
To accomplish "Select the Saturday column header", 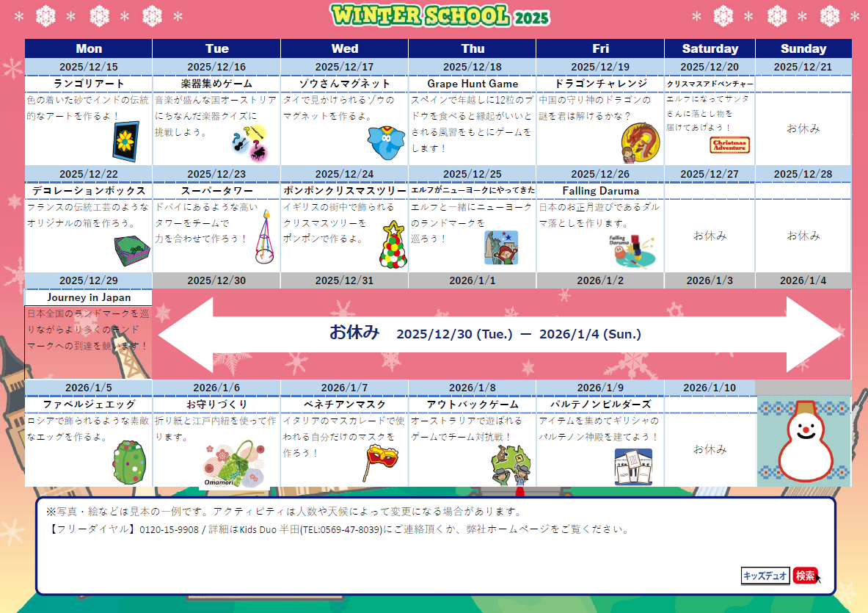I will click(x=710, y=48).
